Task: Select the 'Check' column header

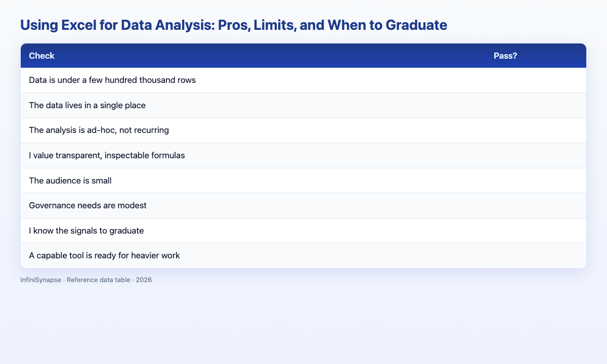Action: [x=41, y=56]
